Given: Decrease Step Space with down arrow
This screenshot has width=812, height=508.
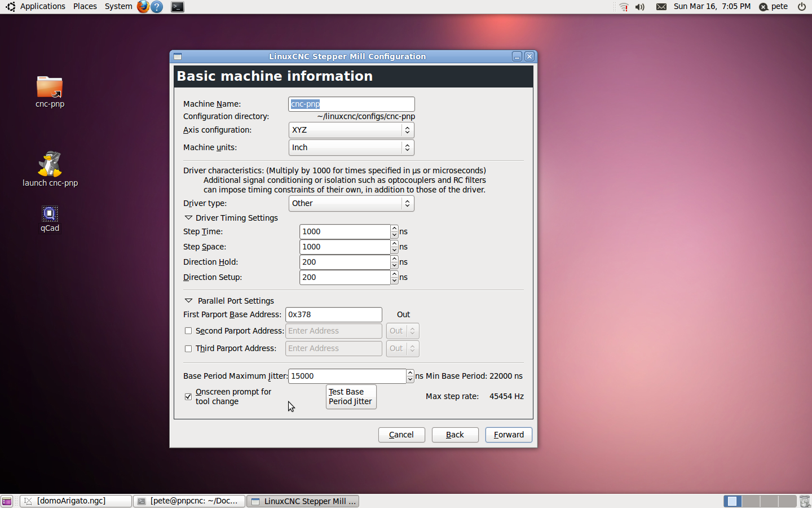Looking at the screenshot, I should 394,251.
